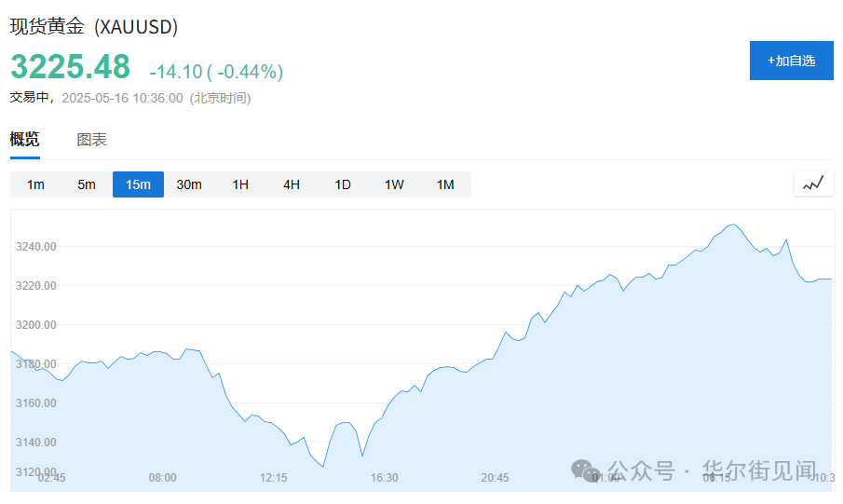
Task: Switch chart to 4H interval
Action: 292,184
